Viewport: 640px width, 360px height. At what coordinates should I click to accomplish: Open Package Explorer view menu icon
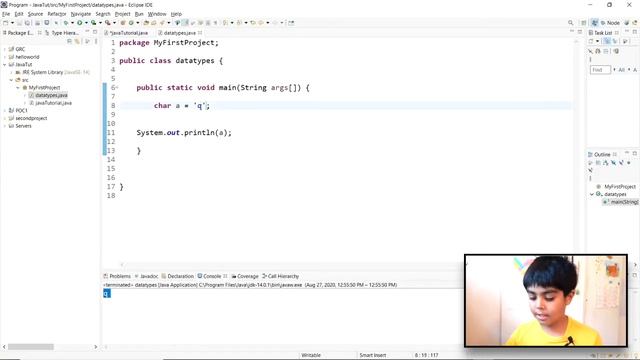[96, 41]
